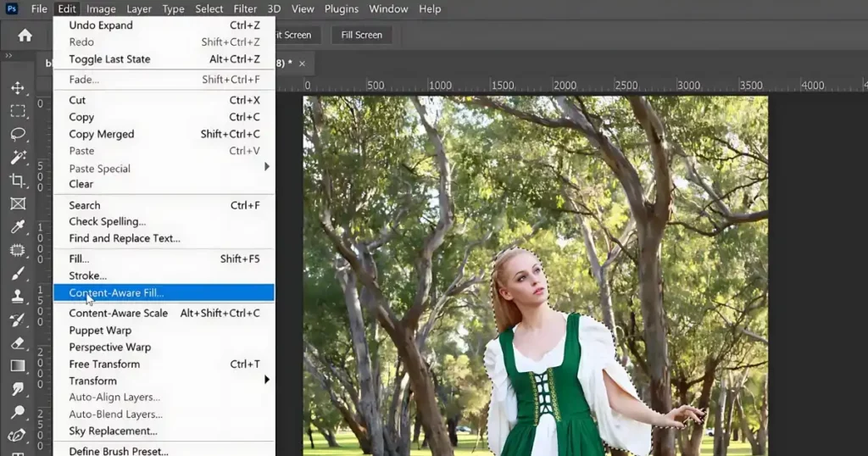The width and height of the screenshot is (868, 456).
Task: Expand toolbar with double-arrow icon
Action: [x=8, y=55]
